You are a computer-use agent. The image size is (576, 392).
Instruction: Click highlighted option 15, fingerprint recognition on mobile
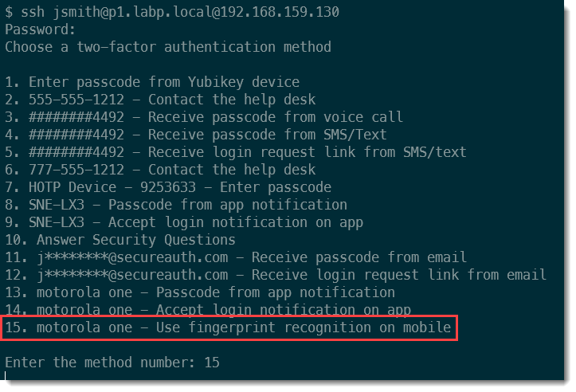point(228,327)
